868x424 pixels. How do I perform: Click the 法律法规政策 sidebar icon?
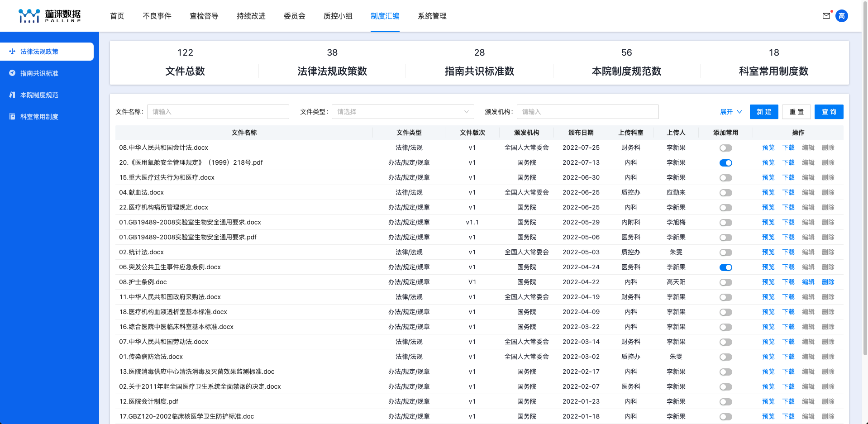(12, 51)
